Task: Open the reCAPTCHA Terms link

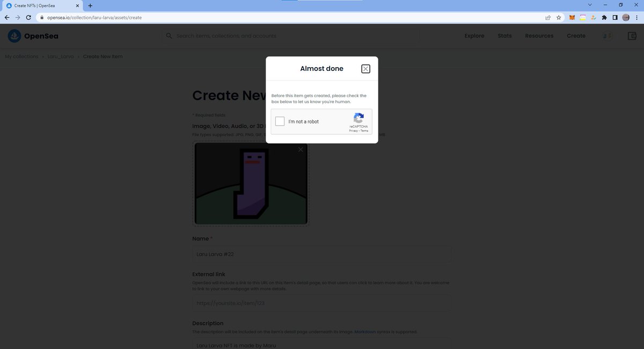Action: (364, 130)
